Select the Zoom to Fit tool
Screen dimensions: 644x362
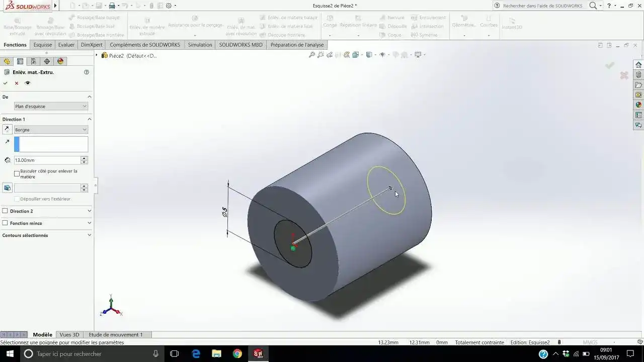point(311,54)
